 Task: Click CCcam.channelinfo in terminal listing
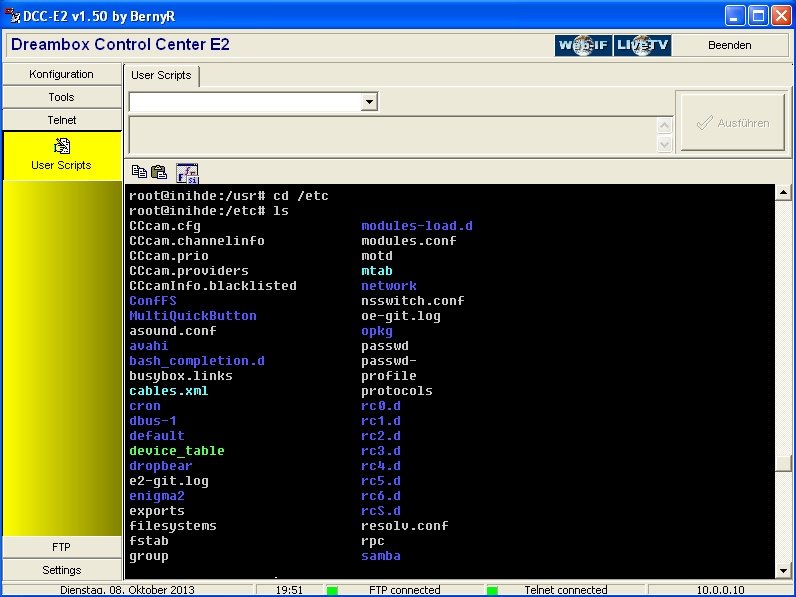point(197,241)
